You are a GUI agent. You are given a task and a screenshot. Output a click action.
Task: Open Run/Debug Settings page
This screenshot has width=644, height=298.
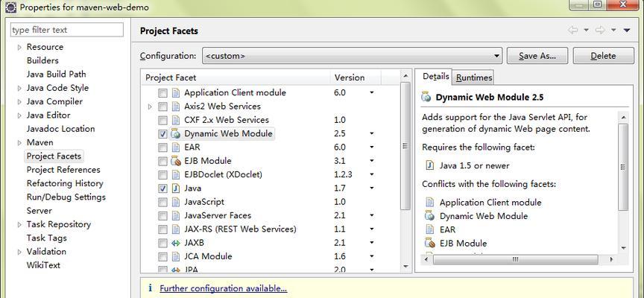click(66, 197)
